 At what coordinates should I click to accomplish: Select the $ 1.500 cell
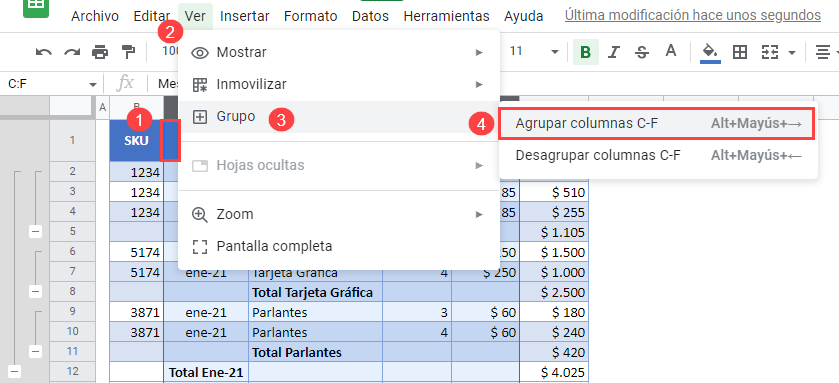click(x=554, y=252)
